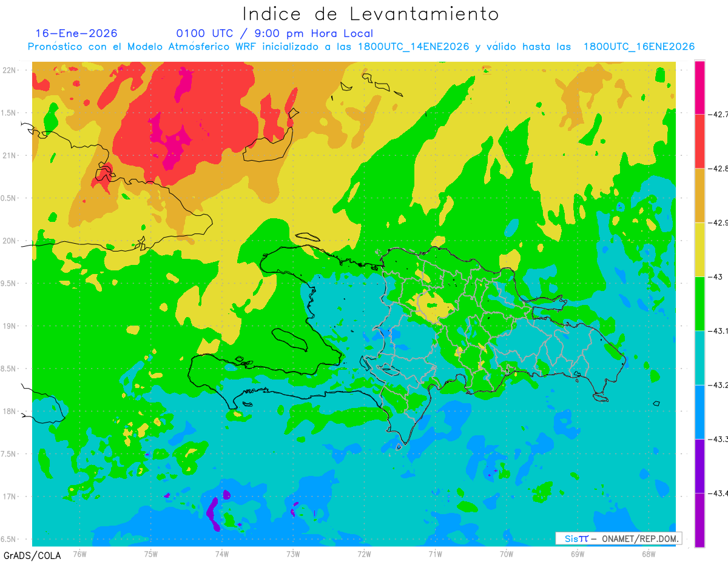Click the legend value '-43.2'
The image size is (728, 562).
[x=718, y=385]
